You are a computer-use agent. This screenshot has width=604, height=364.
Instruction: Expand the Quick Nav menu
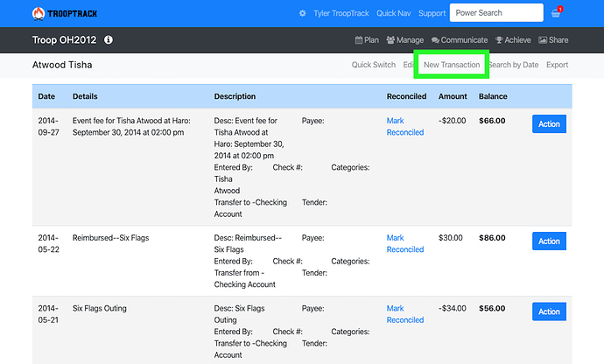pos(393,14)
